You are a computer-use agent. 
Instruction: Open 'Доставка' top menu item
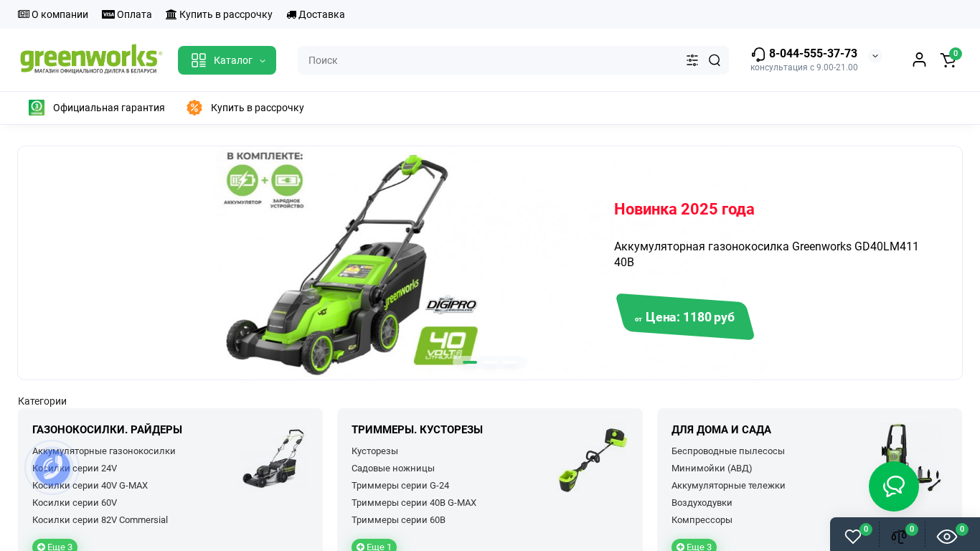click(x=316, y=14)
